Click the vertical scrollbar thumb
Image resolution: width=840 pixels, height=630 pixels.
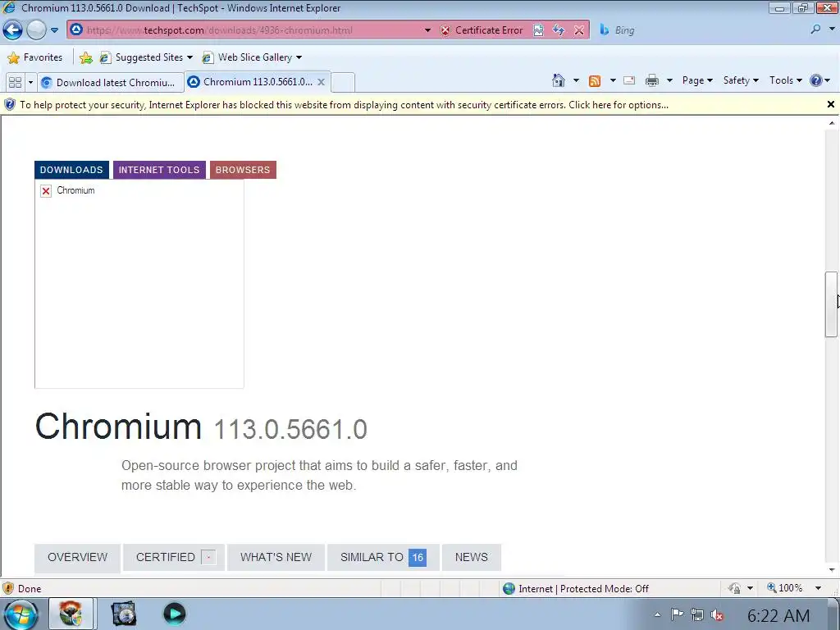831,304
